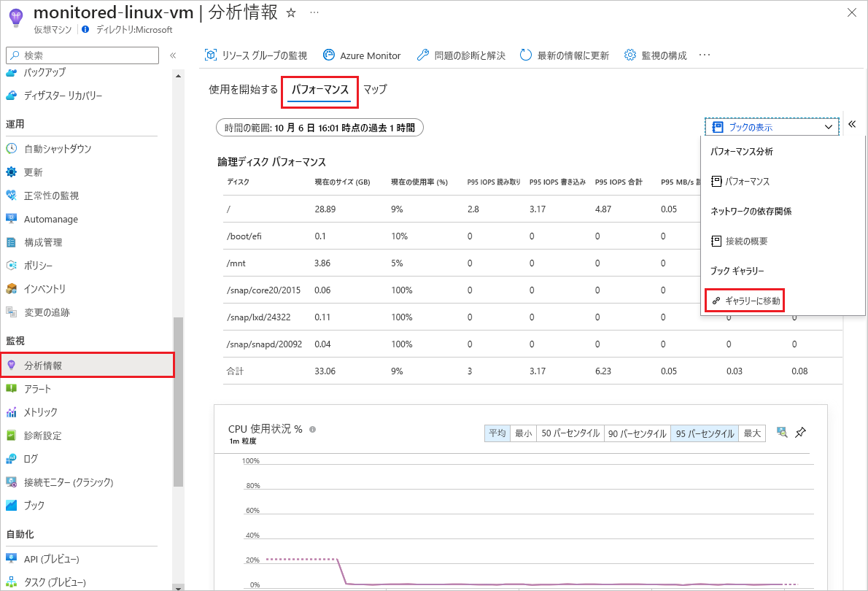Select the /snap/lxd/24322 disk row
The height and width of the screenshot is (591, 868).
(532, 317)
